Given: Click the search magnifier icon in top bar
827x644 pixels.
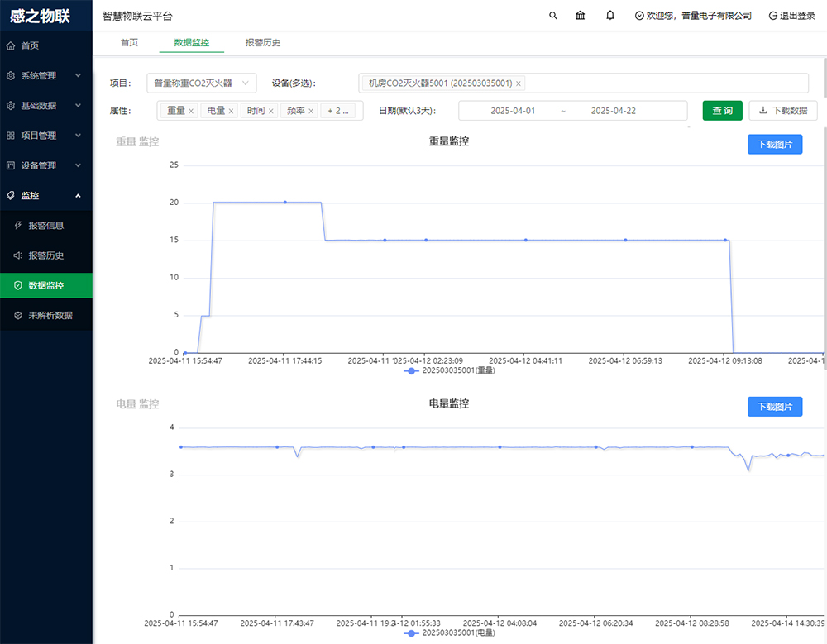Looking at the screenshot, I should [552, 15].
